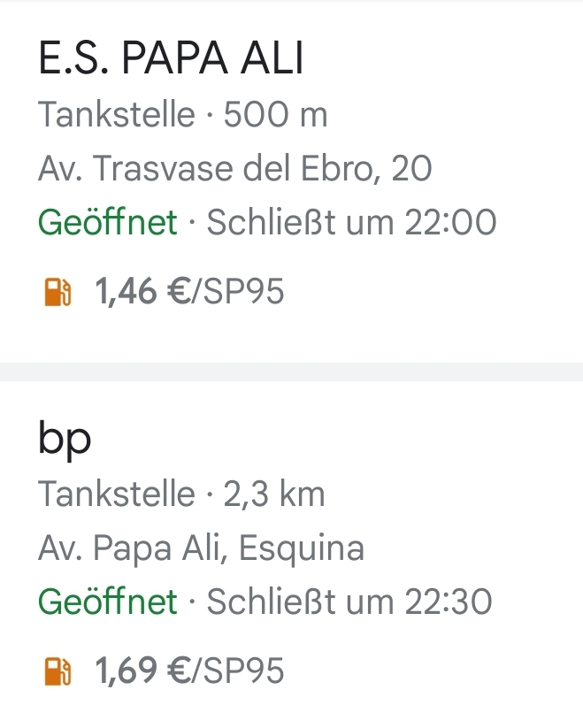This screenshot has width=583, height=728.
Task: Click the Tankstelle label under E.S. PAPA ALI
Action: [x=116, y=115]
